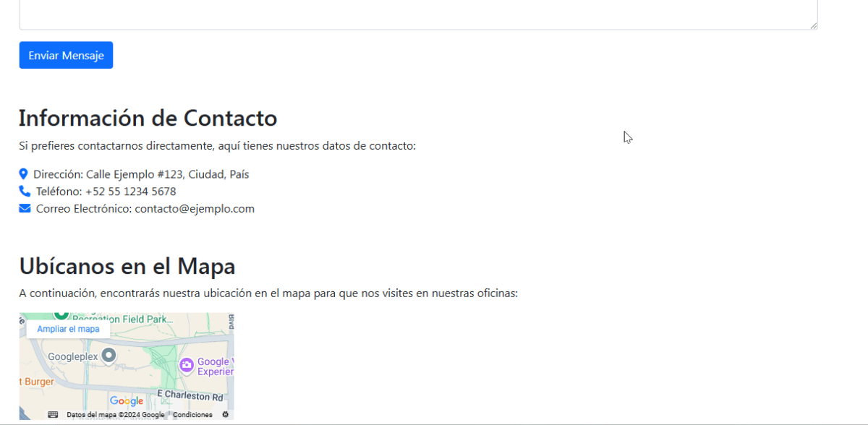Click the Datos del mapa ©2024 text

[115, 415]
